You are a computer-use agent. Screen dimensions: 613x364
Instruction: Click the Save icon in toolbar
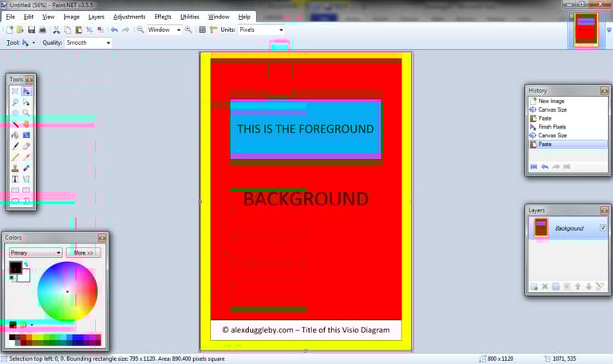pos(31,30)
